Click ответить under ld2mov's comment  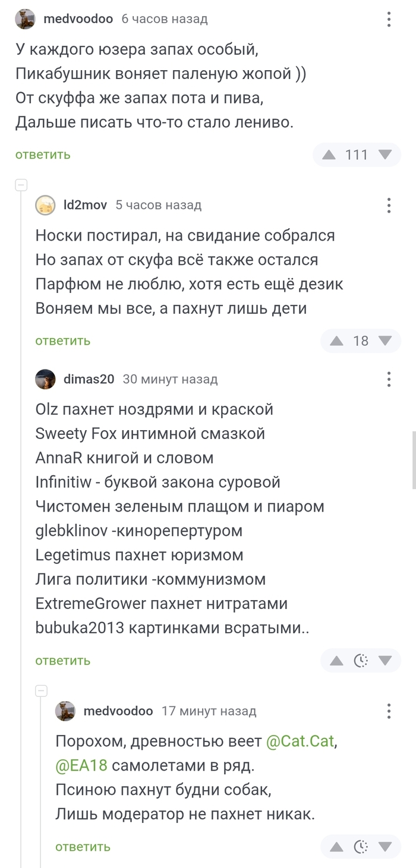tap(62, 341)
